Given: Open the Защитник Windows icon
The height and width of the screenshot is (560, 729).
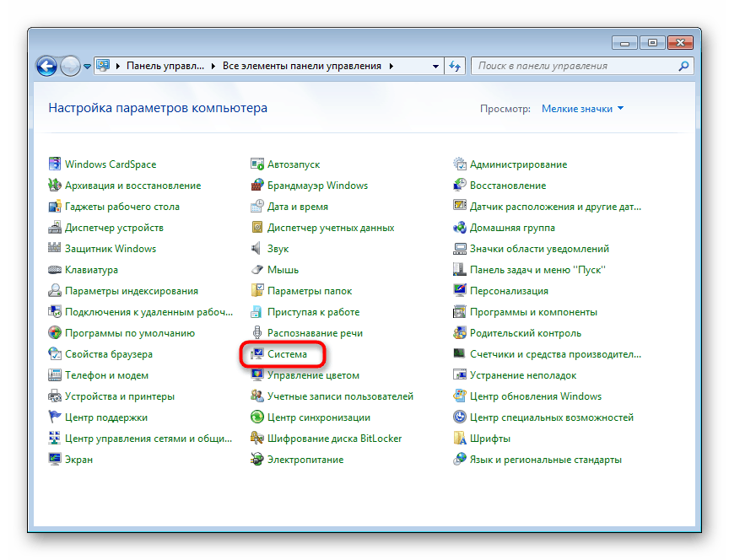Looking at the screenshot, I should [x=54, y=248].
